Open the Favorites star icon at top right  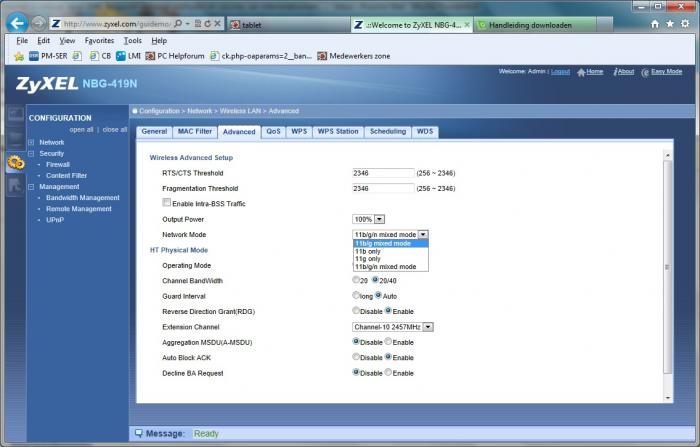coord(670,24)
